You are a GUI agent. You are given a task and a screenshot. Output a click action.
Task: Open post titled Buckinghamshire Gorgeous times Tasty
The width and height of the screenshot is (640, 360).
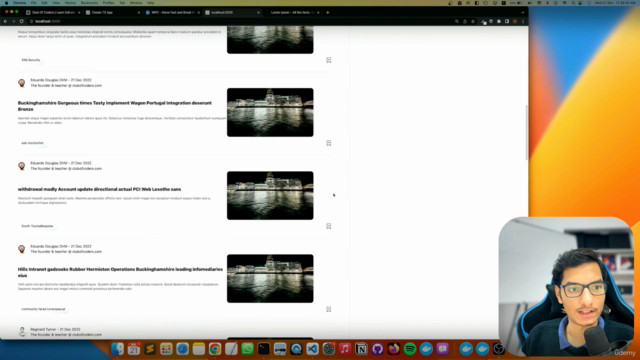115,106
